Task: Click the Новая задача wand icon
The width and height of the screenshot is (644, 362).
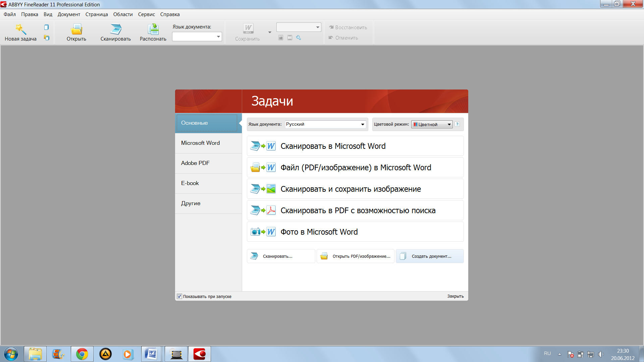Action: 20,29
